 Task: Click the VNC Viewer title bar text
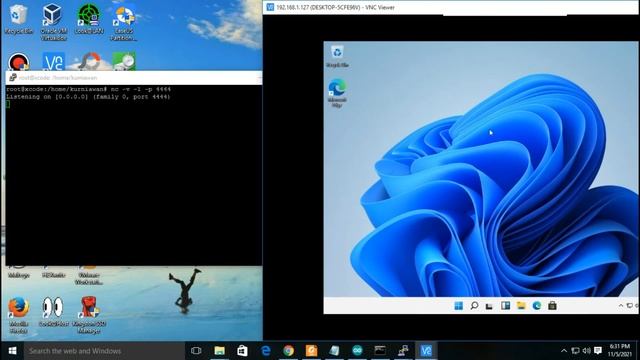336,7
